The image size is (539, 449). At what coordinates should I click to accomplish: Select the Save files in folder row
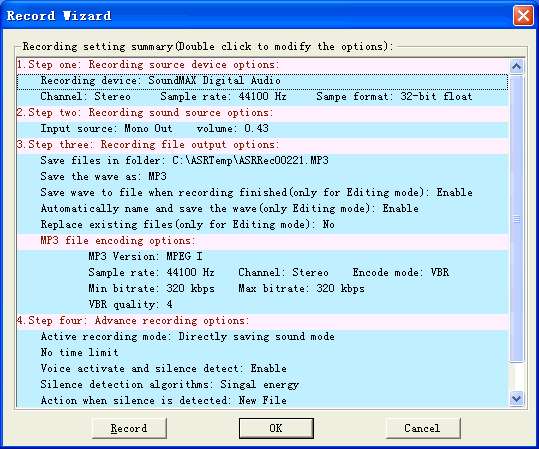pos(262,161)
